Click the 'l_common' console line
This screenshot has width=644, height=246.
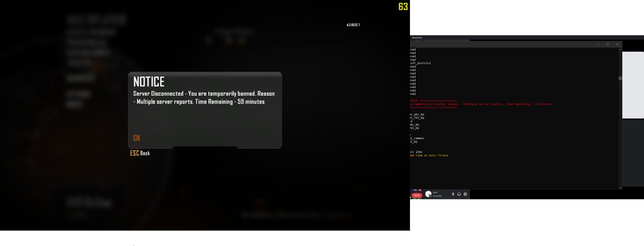tap(417, 138)
